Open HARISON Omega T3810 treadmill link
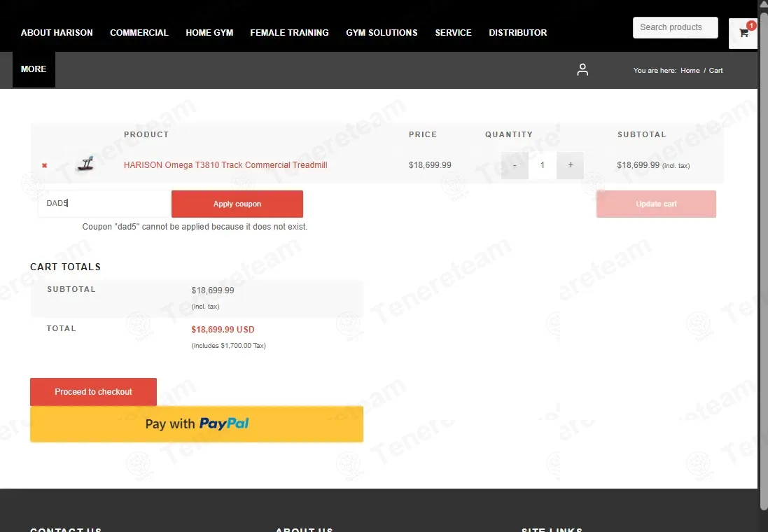This screenshot has width=768, height=532. [x=225, y=165]
